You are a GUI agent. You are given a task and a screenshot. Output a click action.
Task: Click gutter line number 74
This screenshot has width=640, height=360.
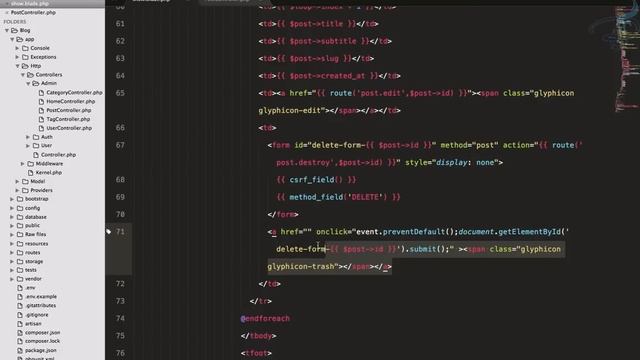point(120,318)
